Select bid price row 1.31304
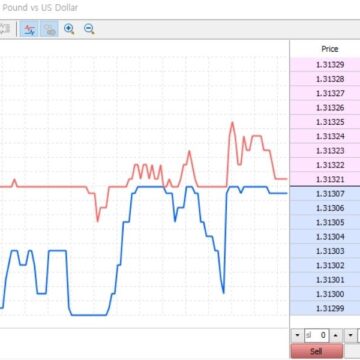Screen dimensions: 360x360 pos(325,237)
